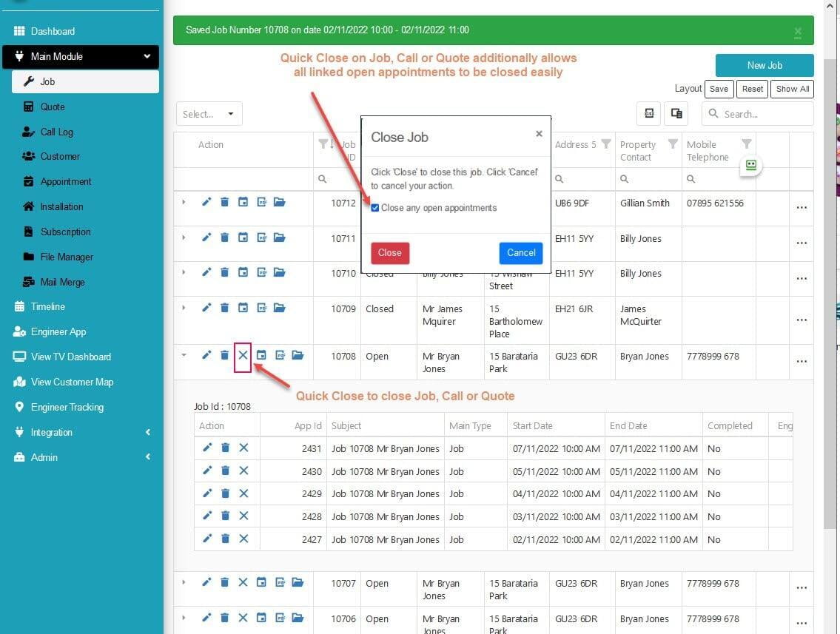840x634 pixels.
Task: Click the export icon left of the search box
Action: tap(649, 113)
